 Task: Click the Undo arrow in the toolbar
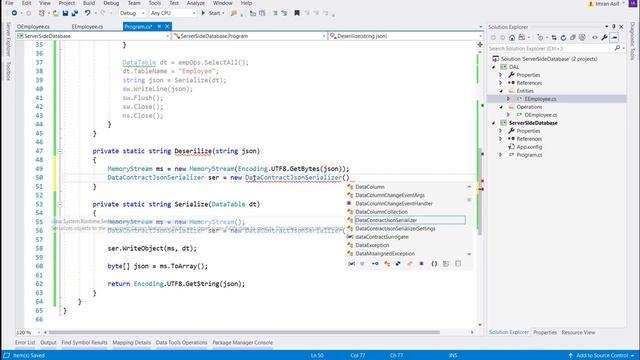click(x=87, y=13)
